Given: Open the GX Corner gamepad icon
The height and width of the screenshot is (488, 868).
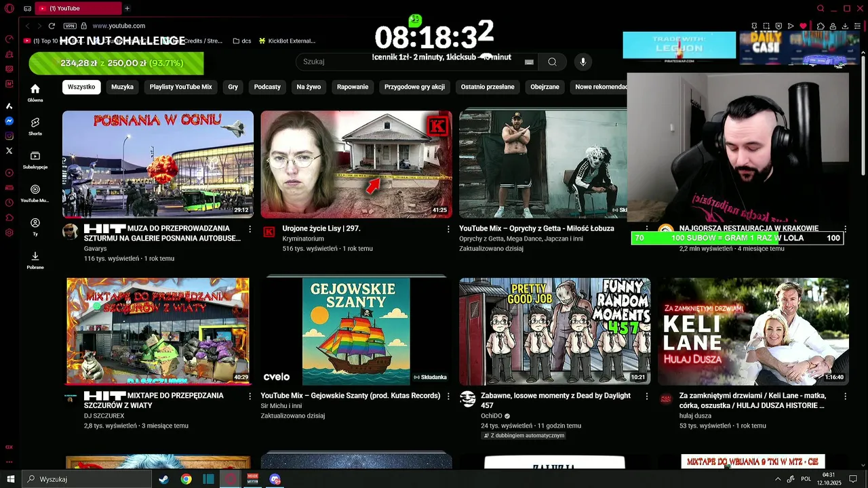Looking at the screenshot, I should [x=27, y=8].
